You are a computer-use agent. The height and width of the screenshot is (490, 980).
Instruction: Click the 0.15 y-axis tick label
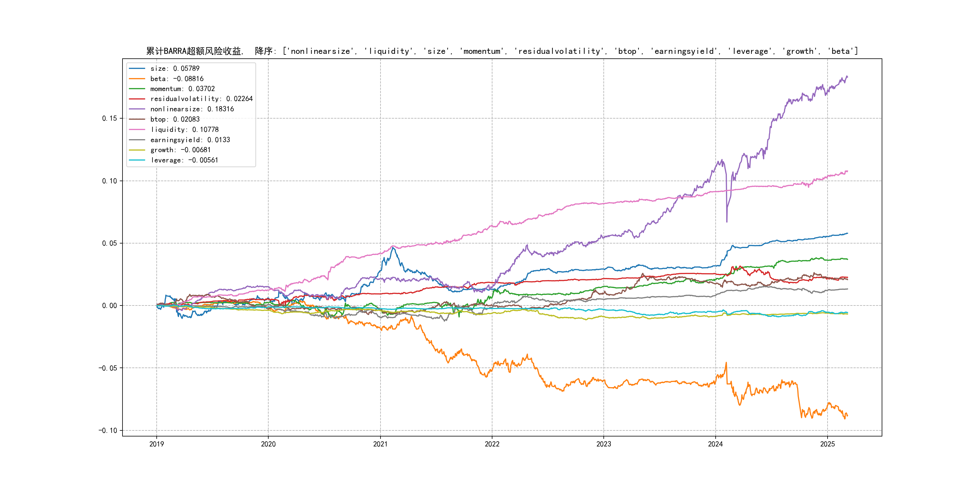click(x=109, y=118)
